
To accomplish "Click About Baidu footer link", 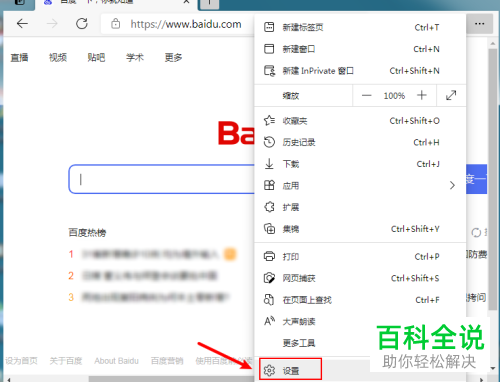I will pyautogui.click(x=116, y=361).
